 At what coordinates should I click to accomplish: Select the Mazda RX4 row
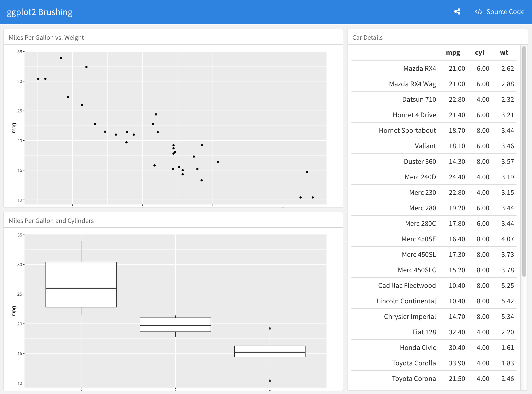419,69
